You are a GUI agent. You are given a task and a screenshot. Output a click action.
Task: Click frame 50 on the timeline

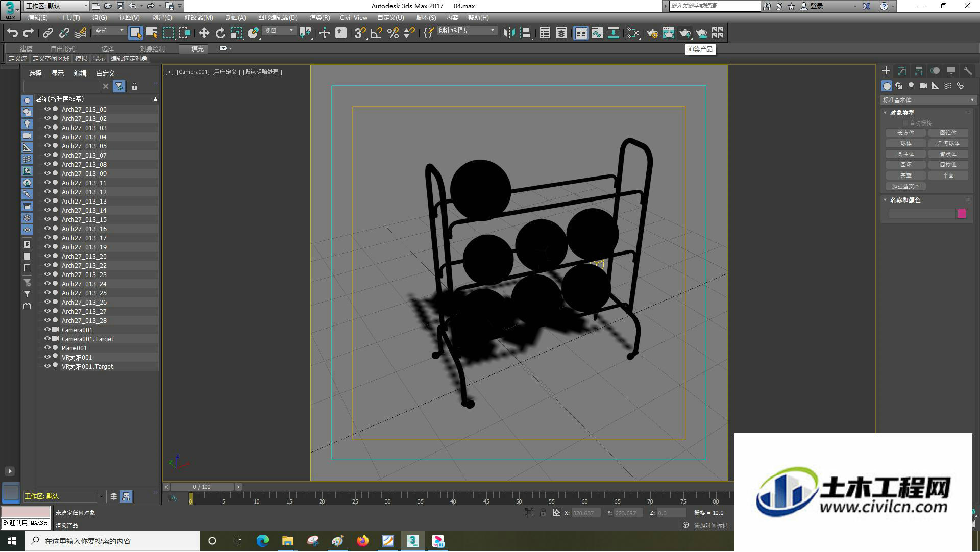[x=519, y=498]
